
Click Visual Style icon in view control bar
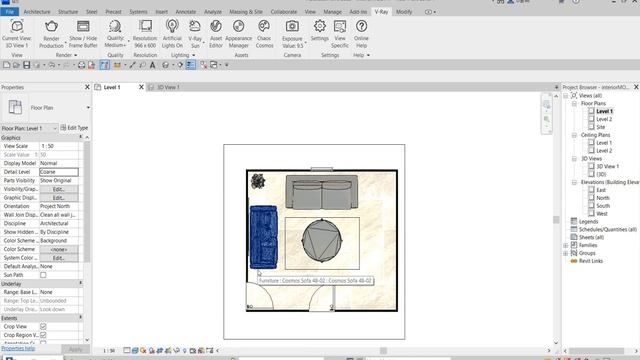point(135,351)
